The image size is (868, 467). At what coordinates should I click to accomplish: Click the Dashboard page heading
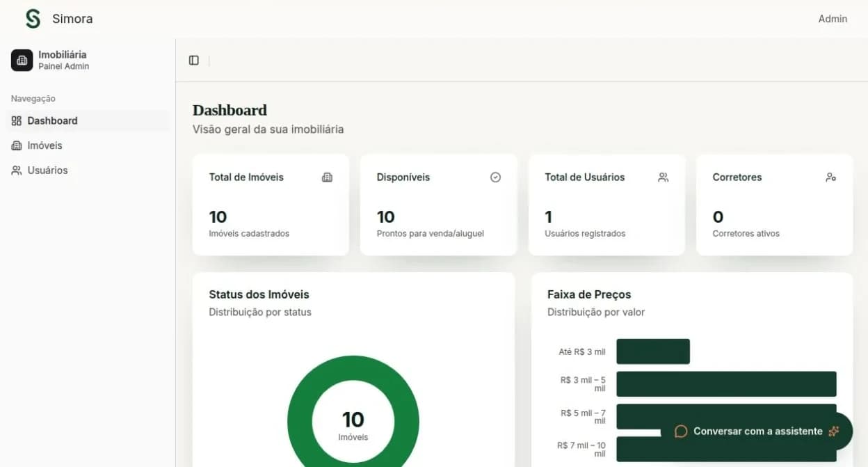click(230, 110)
